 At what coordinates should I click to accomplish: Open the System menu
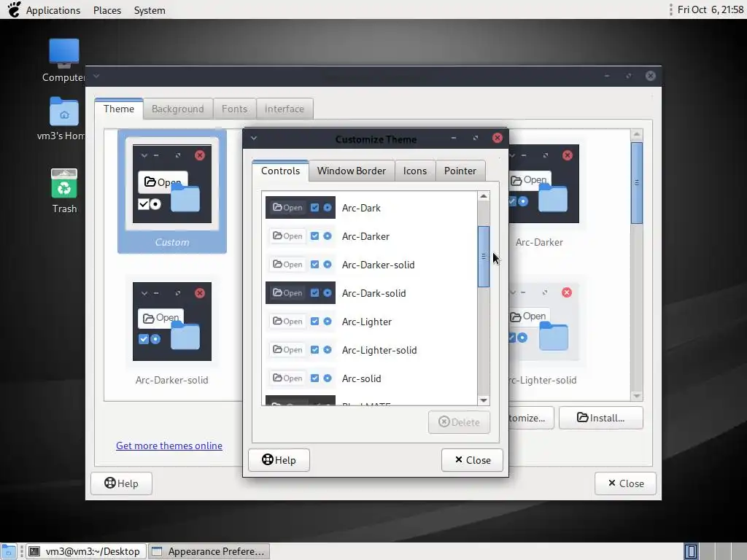point(150,10)
